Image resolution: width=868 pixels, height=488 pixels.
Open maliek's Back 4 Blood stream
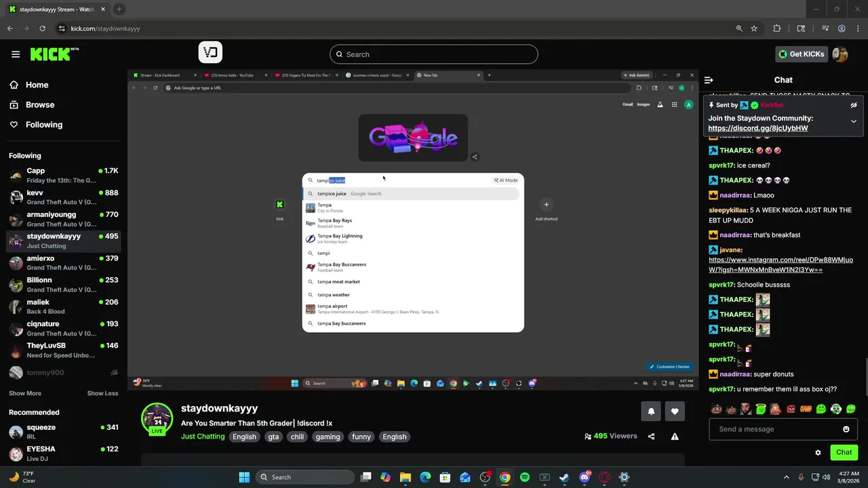(x=64, y=306)
